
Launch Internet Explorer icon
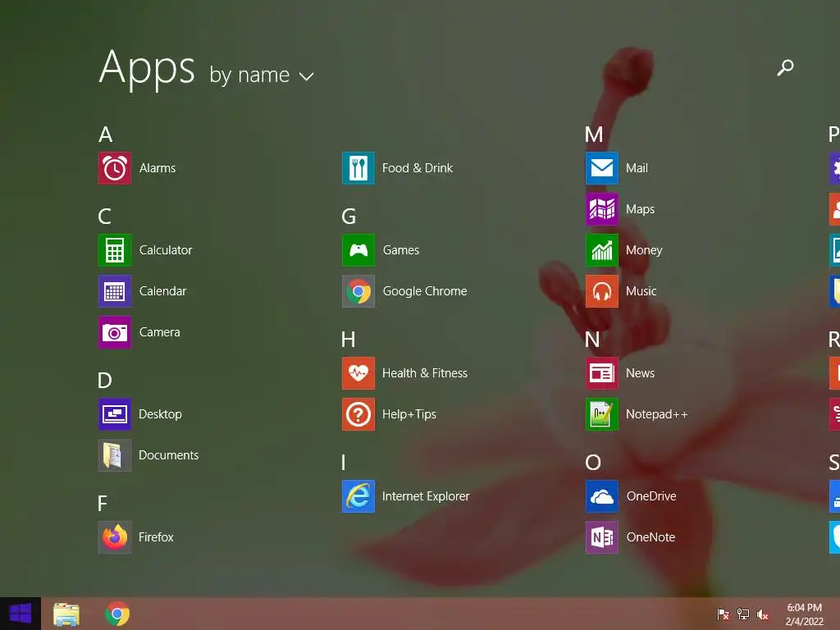click(x=358, y=496)
